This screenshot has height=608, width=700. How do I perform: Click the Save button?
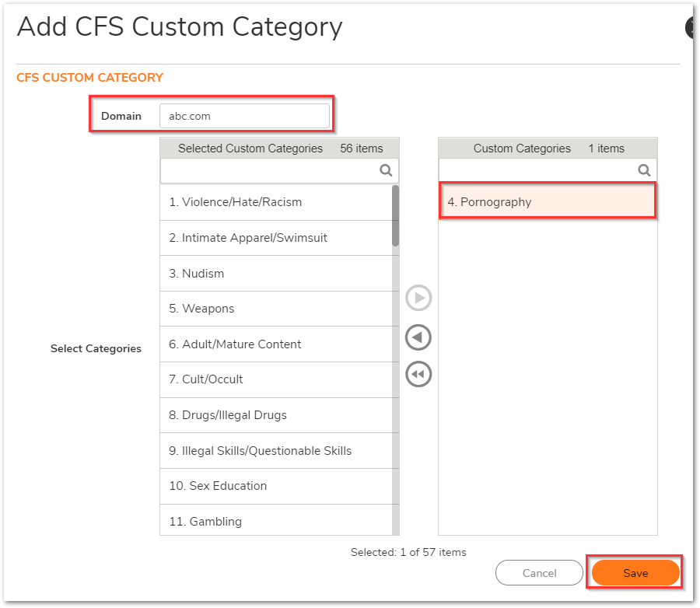635,573
